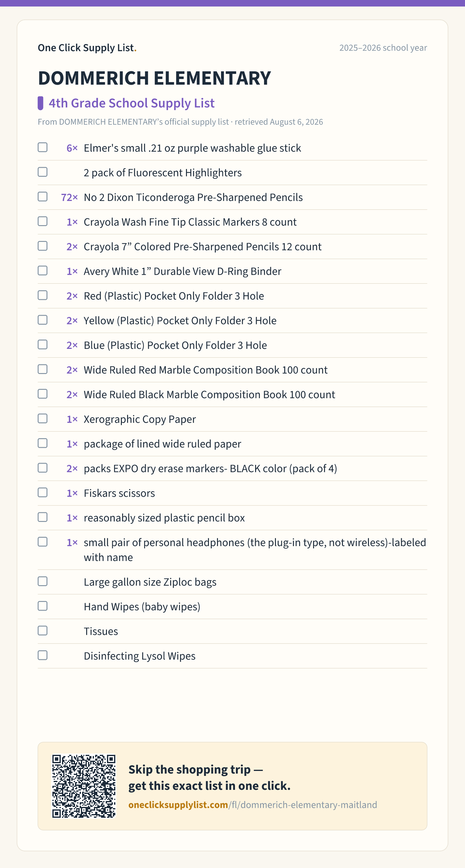465x868 pixels.
Task: Check off Xerographic Copy Paper
Action: [42, 419]
